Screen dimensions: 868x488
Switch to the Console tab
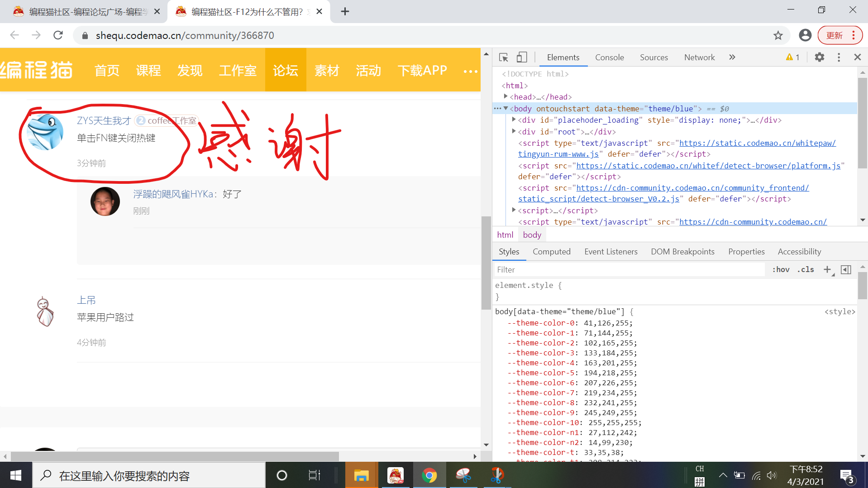tap(609, 57)
